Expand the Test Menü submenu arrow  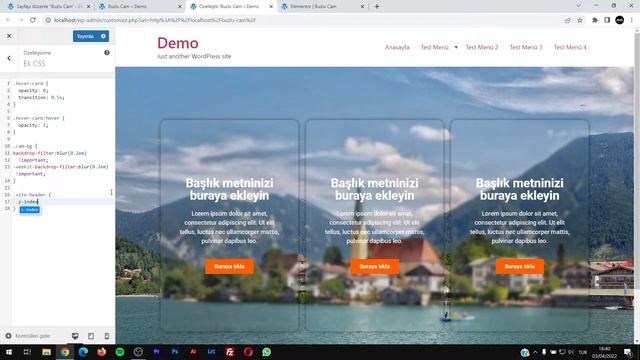456,47
